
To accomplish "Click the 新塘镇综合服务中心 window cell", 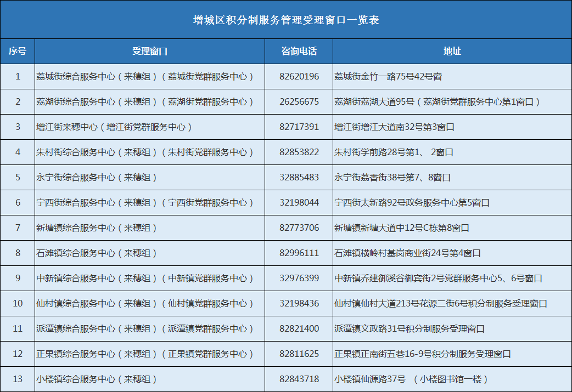I will 149,228.
